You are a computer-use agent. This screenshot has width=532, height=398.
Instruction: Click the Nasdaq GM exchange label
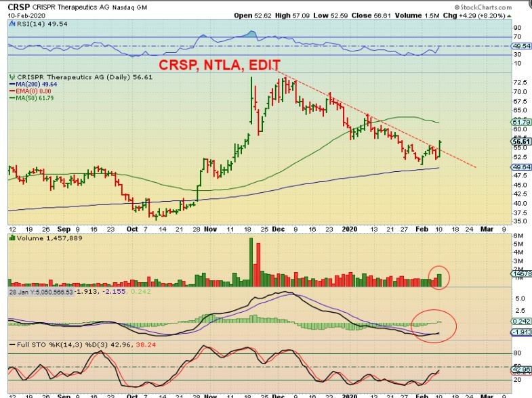tap(129, 7)
